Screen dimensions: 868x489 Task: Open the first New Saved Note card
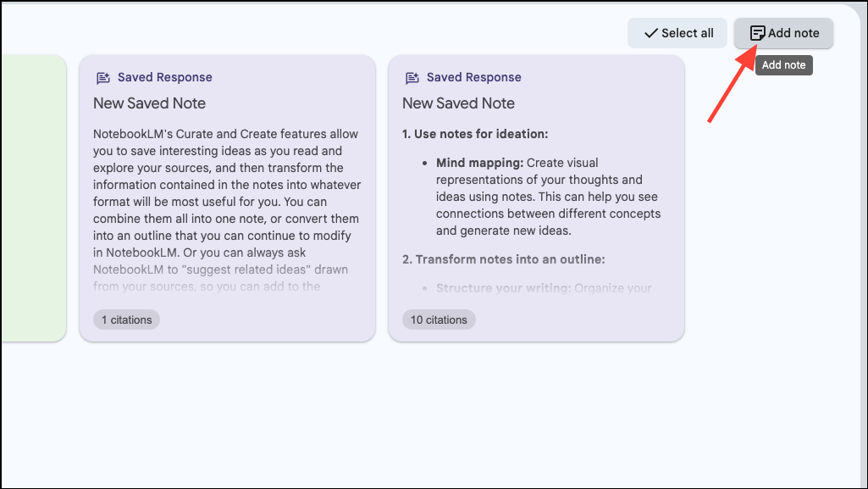pos(227,199)
